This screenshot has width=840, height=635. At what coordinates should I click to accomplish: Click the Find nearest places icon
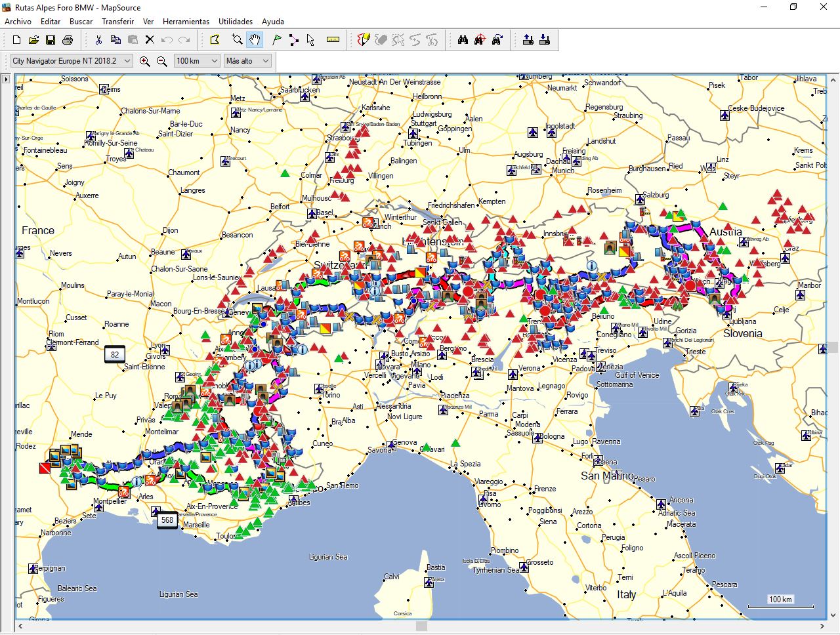pyautogui.click(x=480, y=40)
